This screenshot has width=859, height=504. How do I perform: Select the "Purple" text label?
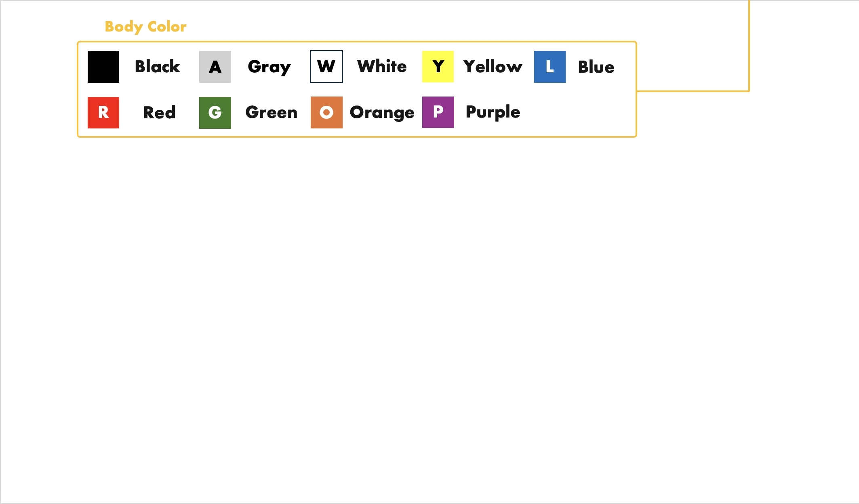pyautogui.click(x=493, y=112)
